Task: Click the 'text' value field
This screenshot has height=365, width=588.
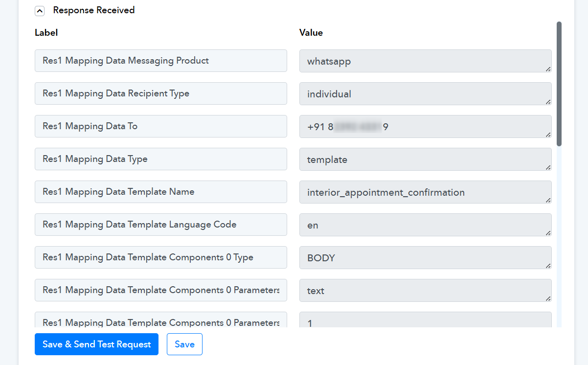Action: tap(426, 291)
